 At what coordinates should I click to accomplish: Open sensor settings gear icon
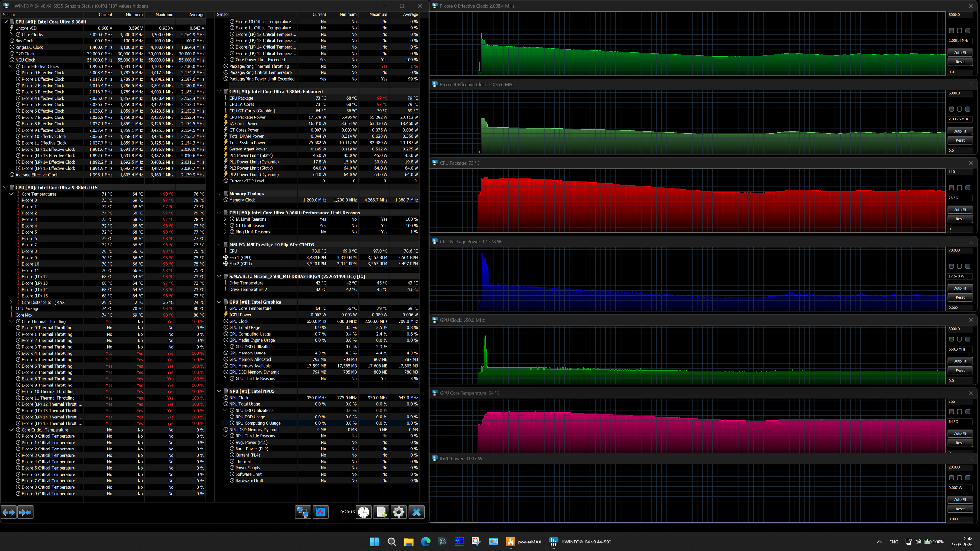398,512
